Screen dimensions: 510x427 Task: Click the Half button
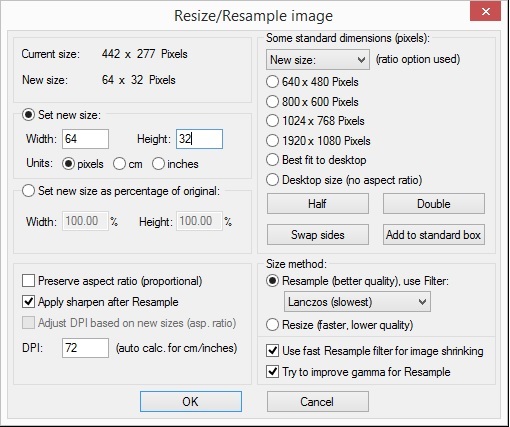318,204
